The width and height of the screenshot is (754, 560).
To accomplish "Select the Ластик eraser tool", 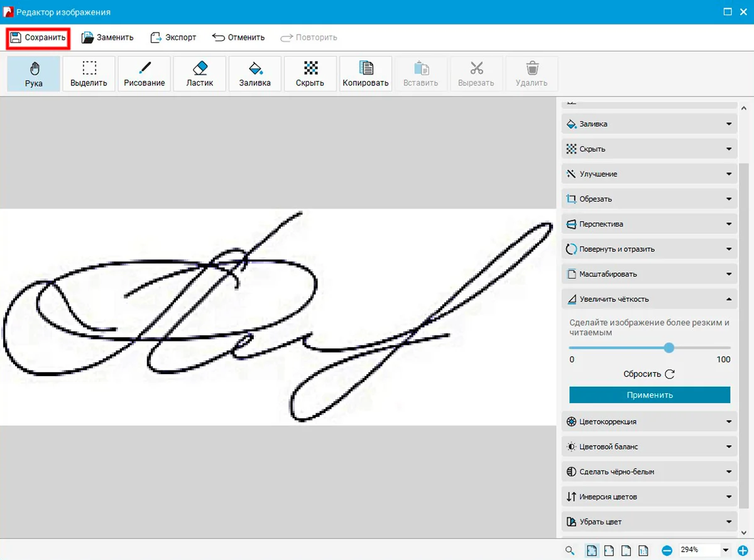I will coord(199,74).
